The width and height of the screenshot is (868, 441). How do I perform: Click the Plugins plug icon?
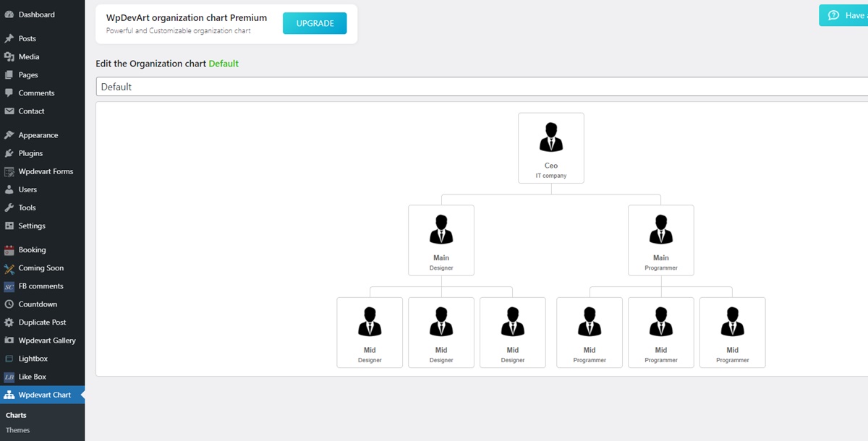pos(9,153)
